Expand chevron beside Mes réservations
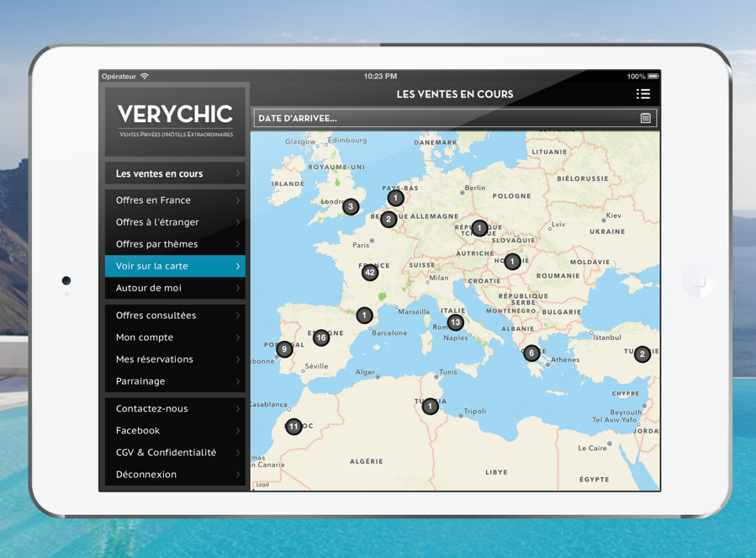756x558 pixels. pos(238,359)
